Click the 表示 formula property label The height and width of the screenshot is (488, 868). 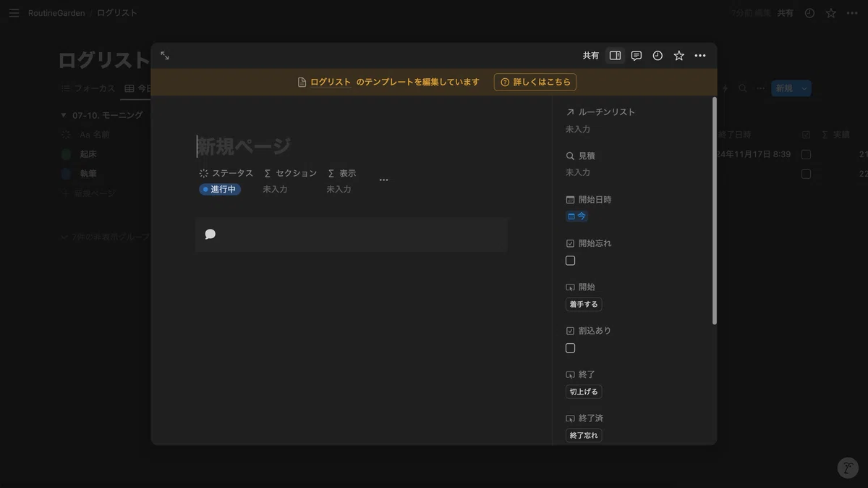point(341,174)
